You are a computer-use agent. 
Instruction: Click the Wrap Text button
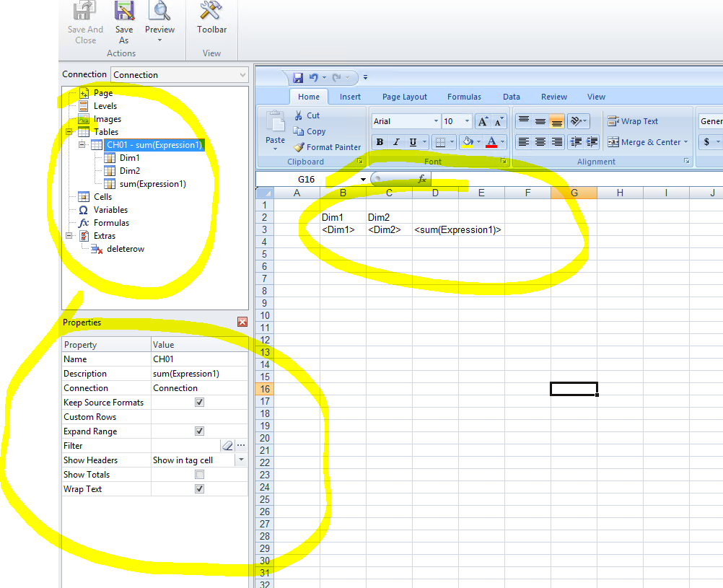coord(633,121)
